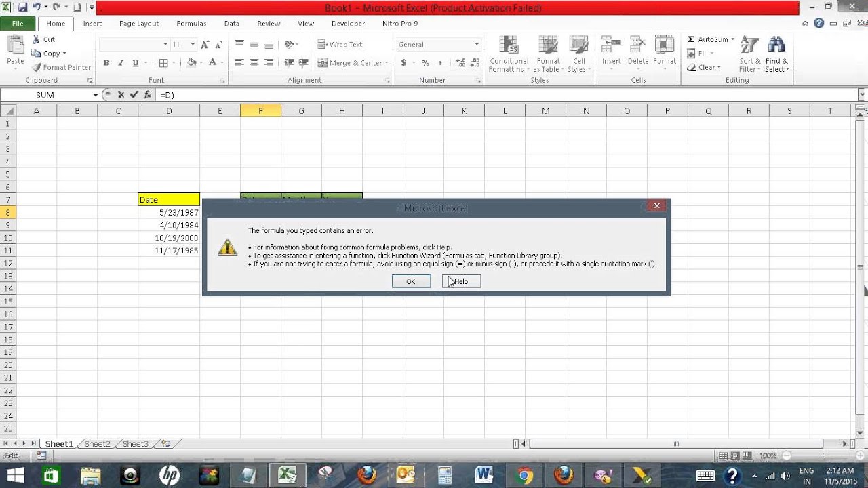
Task: Open Sort & Filter menu
Action: pyautogui.click(x=750, y=54)
